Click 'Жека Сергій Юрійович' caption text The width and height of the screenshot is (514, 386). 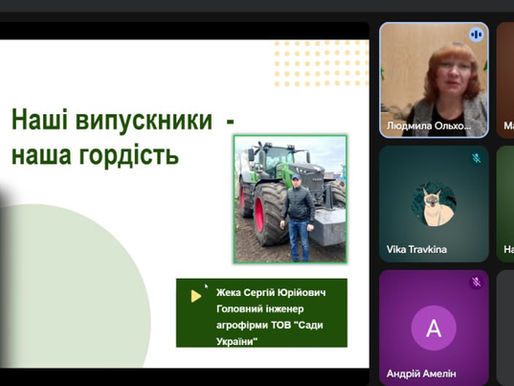tap(271, 293)
